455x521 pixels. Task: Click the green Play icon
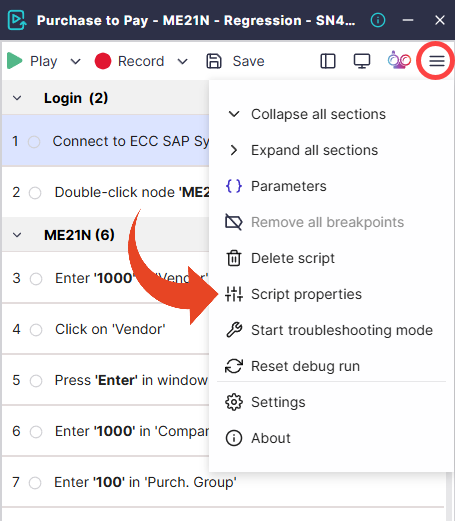(x=14, y=61)
